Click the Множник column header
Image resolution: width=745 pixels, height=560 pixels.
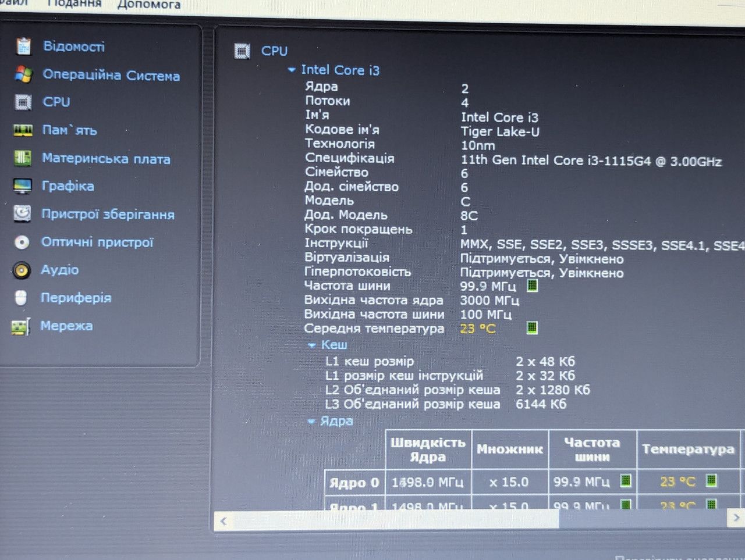click(510, 450)
